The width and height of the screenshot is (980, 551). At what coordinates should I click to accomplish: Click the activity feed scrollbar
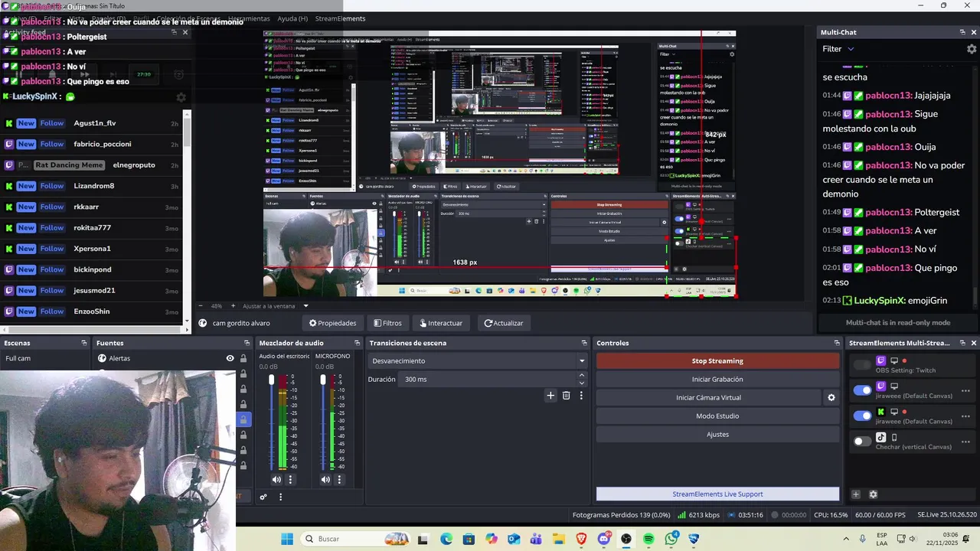188,130
